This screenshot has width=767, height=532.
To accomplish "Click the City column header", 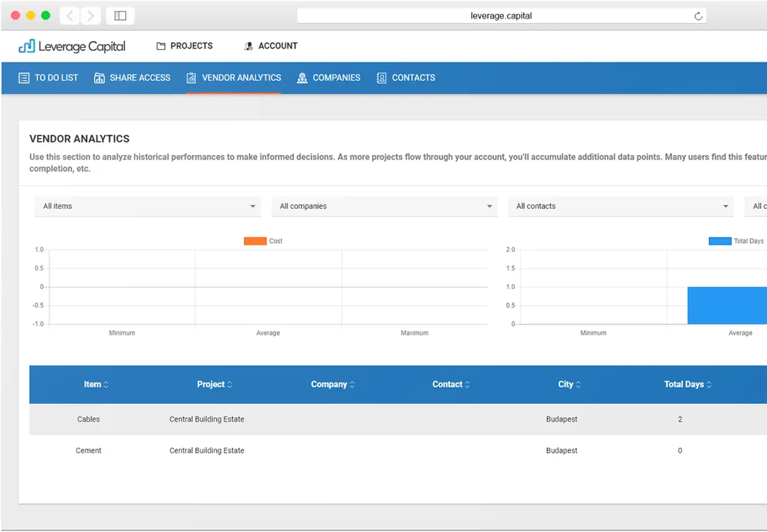I will pyautogui.click(x=569, y=385).
